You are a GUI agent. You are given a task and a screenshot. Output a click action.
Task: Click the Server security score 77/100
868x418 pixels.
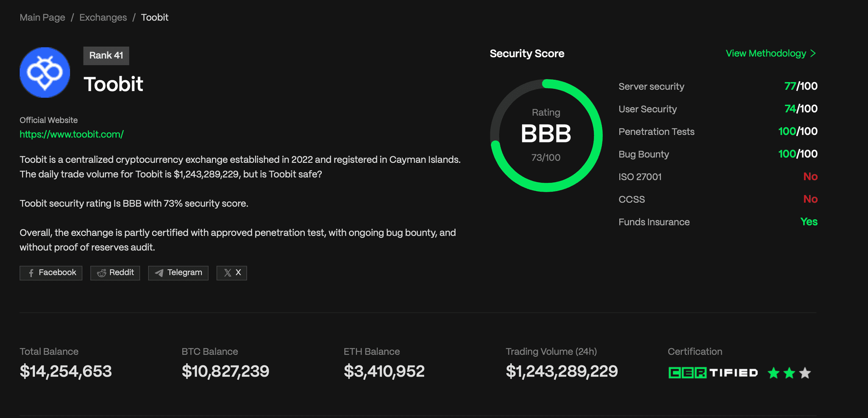801,86
